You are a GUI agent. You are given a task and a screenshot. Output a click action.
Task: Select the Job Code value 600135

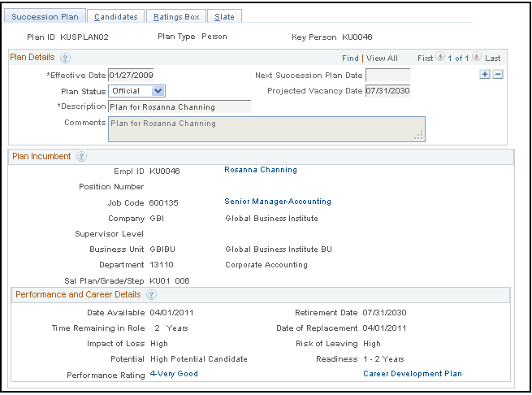click(163, 203)
